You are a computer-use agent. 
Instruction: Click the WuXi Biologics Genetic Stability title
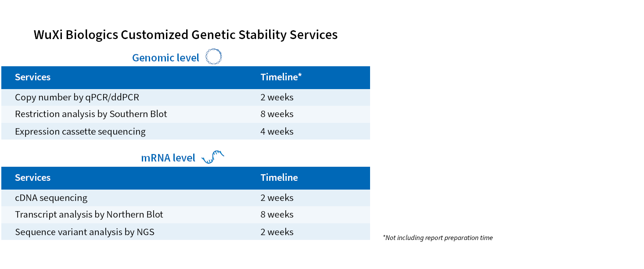click(x=186, y=35)
